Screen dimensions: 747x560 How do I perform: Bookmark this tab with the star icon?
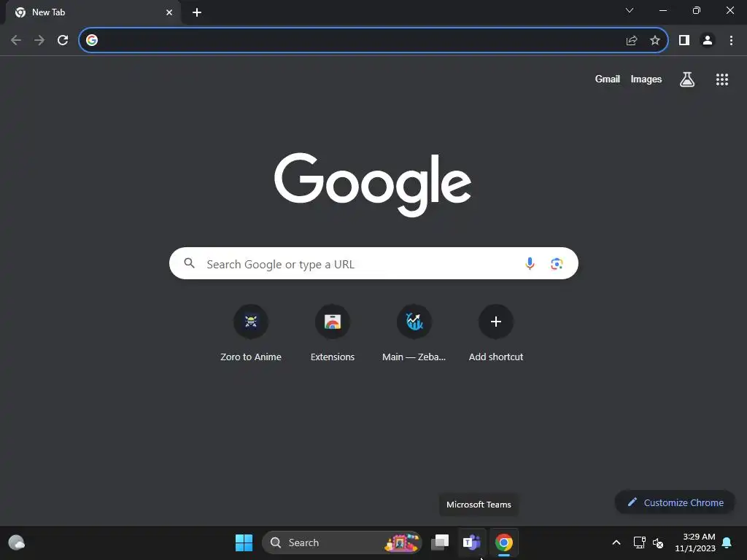(x=655, y=41)
